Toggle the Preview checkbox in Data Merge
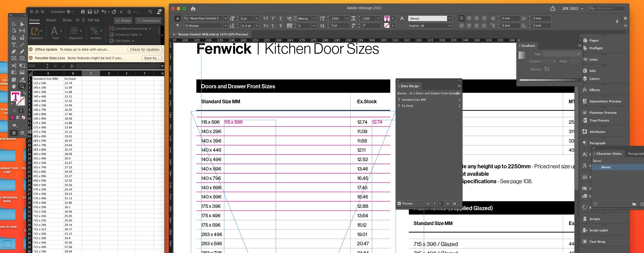The height and width of the screenshot is (253, 644). (399, 203)
